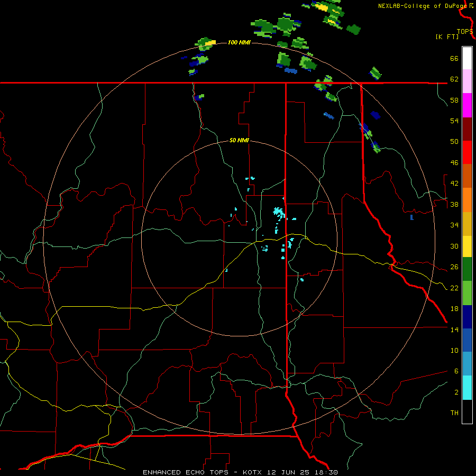Click the magenta legend swatch near 58
The width and height of the screenshot is (476, 476).
(467, 105)
